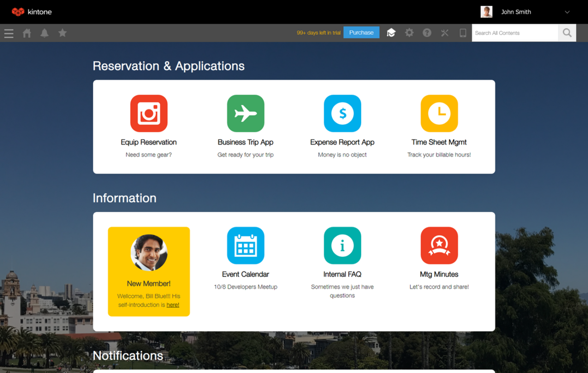The image size is (588, 373).
Task: Open the Event Calendar app
Action: (245, 246)
